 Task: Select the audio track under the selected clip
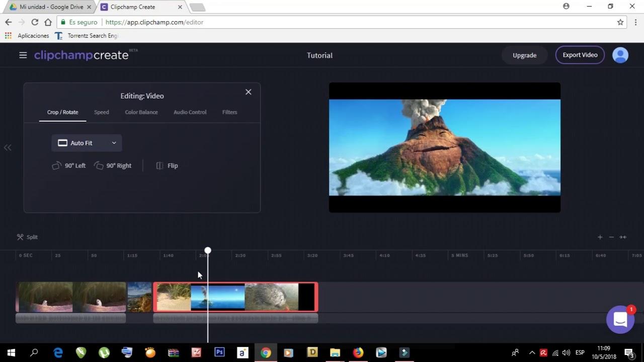coord(235,318)
